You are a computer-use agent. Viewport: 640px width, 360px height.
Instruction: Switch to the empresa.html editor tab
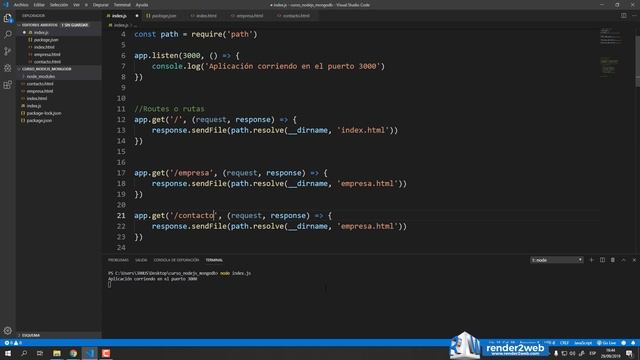point(249,16)
